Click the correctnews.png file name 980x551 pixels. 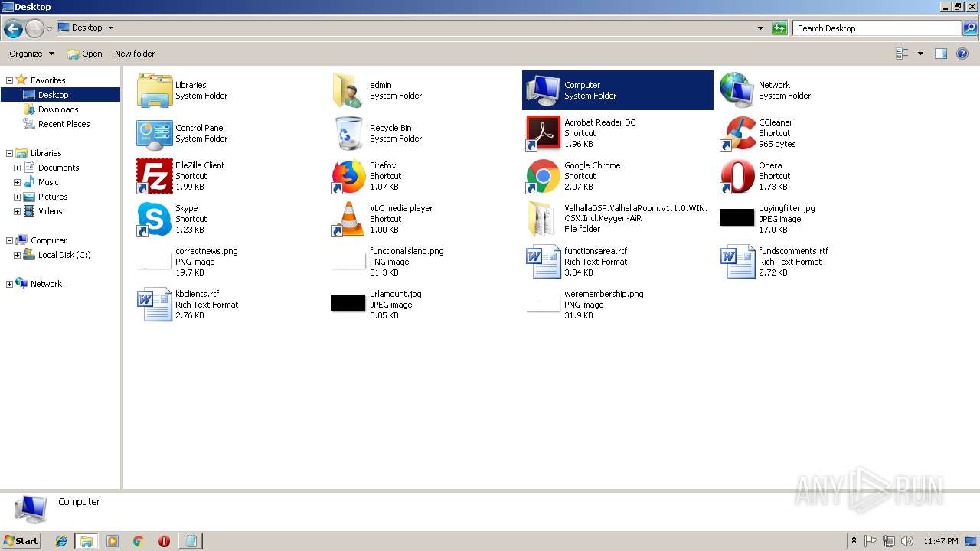[207, 251]
